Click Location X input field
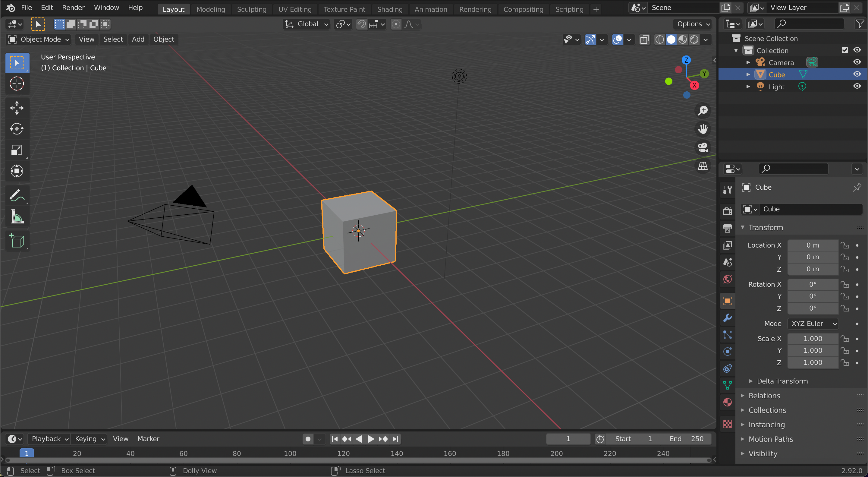This screenshot has width=868, height=477. point(812,245)
